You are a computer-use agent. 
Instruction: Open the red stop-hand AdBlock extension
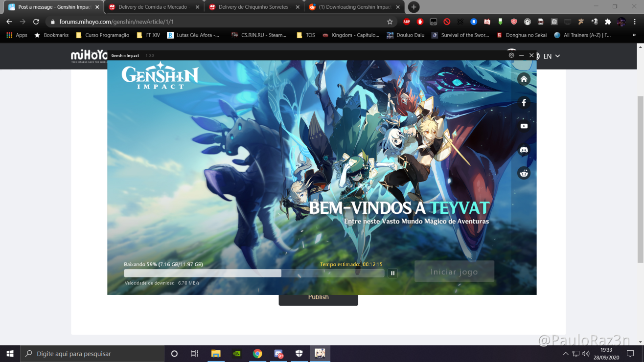tap(420, 22)
